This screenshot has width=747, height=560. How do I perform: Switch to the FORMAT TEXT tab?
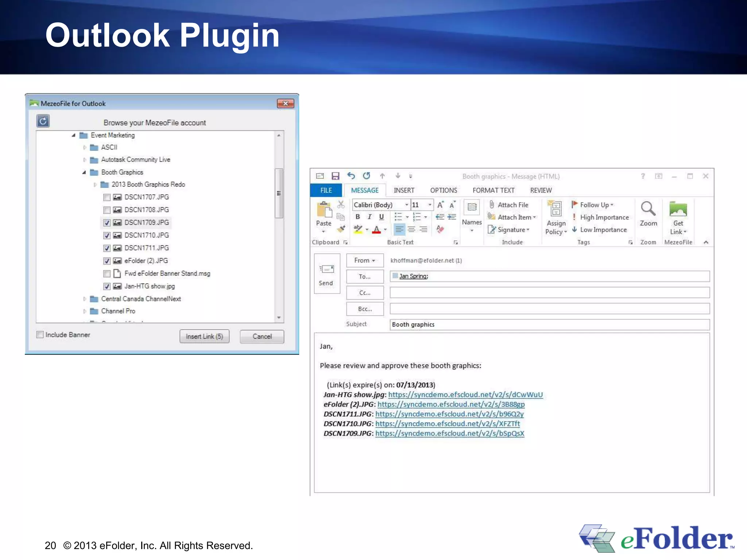(x=494, y=190)
